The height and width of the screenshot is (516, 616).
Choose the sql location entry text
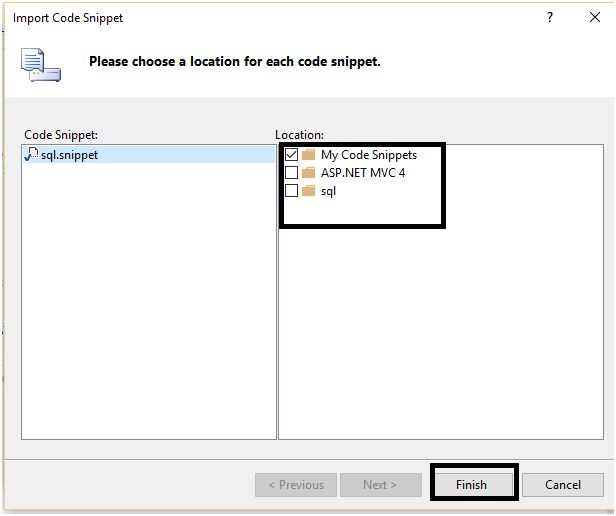click(x=328, y=191)
